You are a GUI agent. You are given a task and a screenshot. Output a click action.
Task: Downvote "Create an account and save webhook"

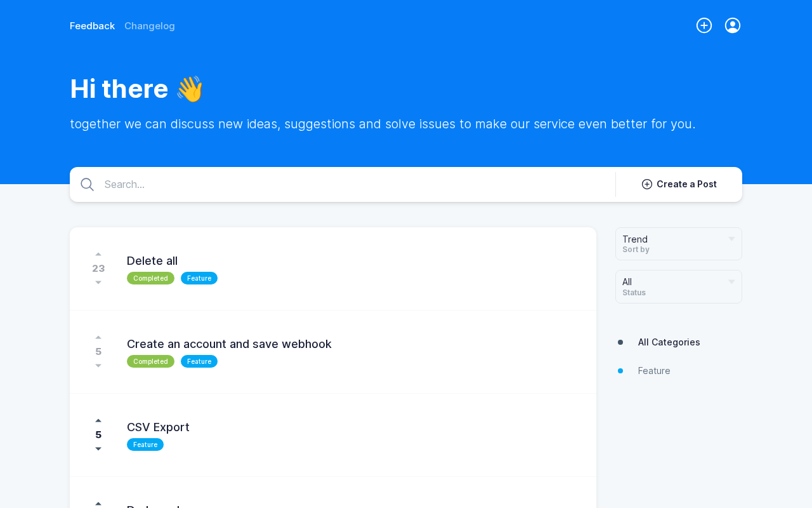(98, 366)
